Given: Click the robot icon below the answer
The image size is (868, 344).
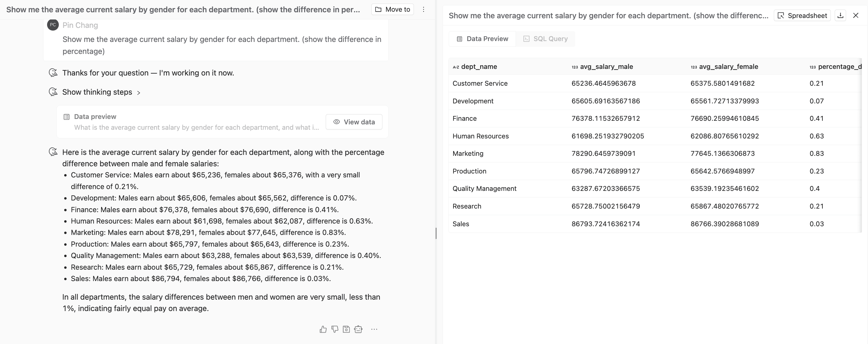Looking at the screenshot, I should 358,329.
